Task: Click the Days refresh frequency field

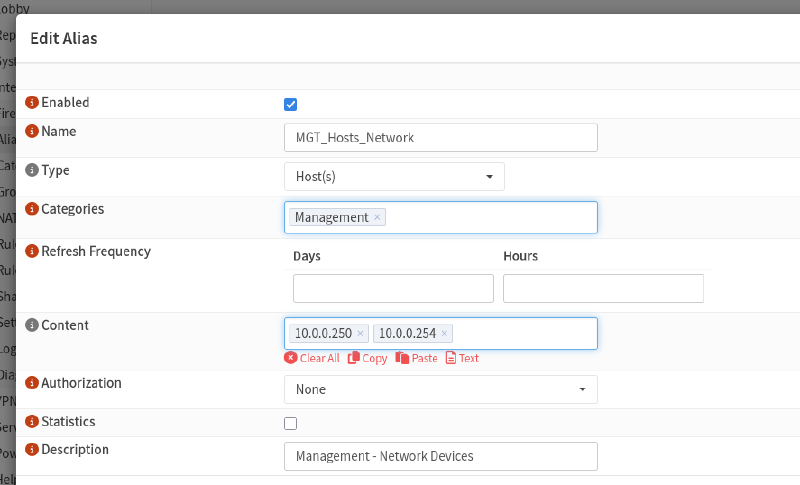Action: 393,289
